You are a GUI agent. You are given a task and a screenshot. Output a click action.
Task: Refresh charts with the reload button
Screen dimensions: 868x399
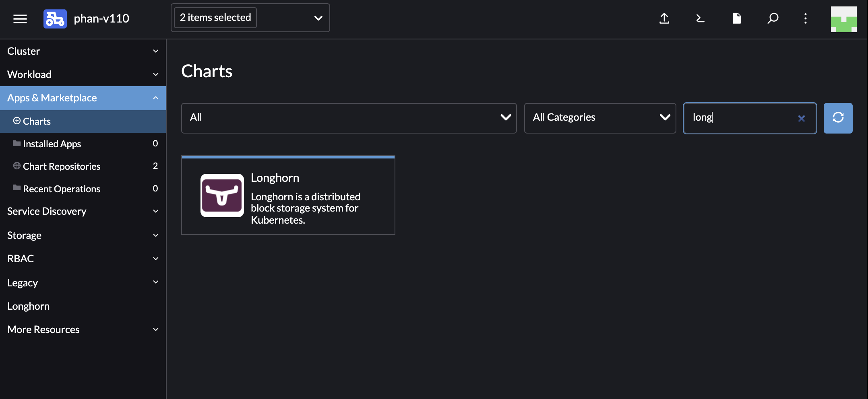point(838,118)
